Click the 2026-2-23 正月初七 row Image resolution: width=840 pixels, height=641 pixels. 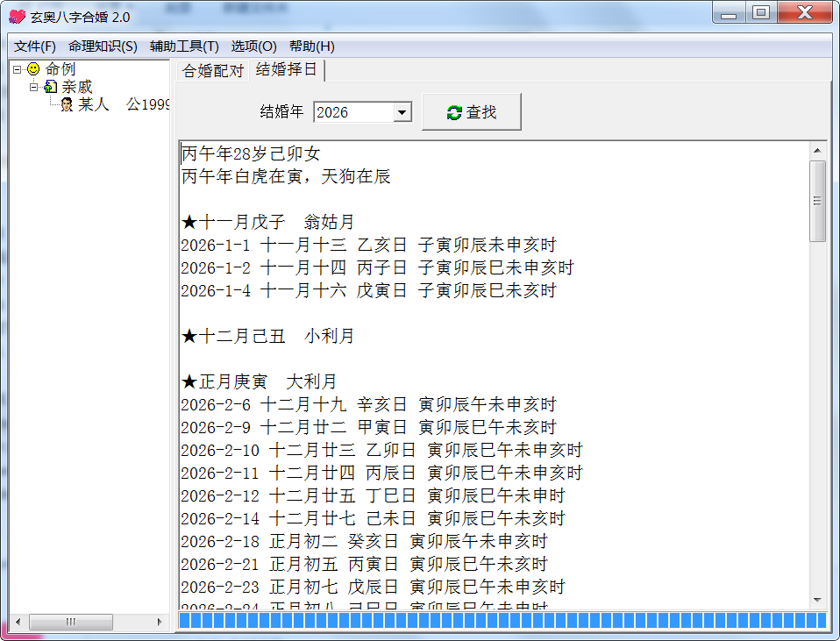[x=373, y=587]
